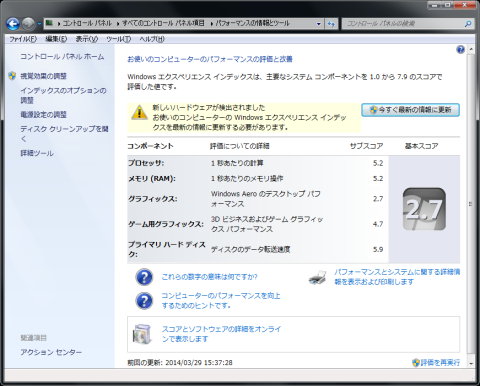Open the ツール(T) menu
This screenshot has height=386, width=480.
click(x=119, y=39)
